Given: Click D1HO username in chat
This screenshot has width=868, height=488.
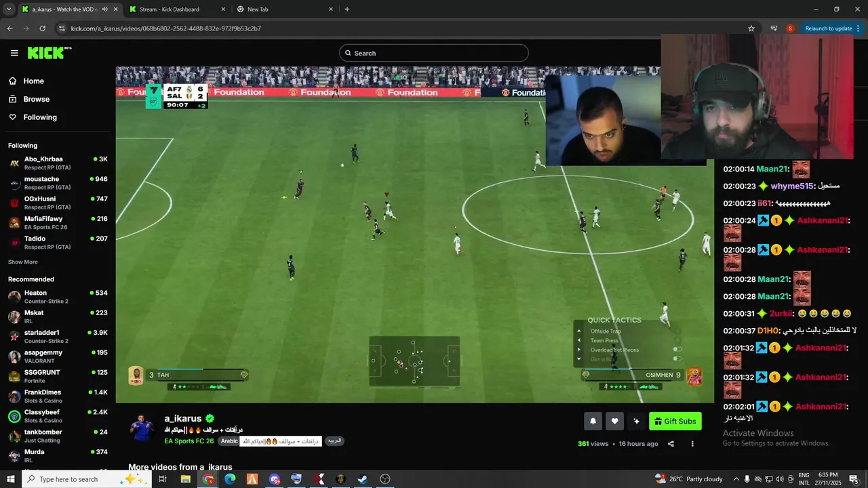Looking at the screenshot, I should click(768, 331).
